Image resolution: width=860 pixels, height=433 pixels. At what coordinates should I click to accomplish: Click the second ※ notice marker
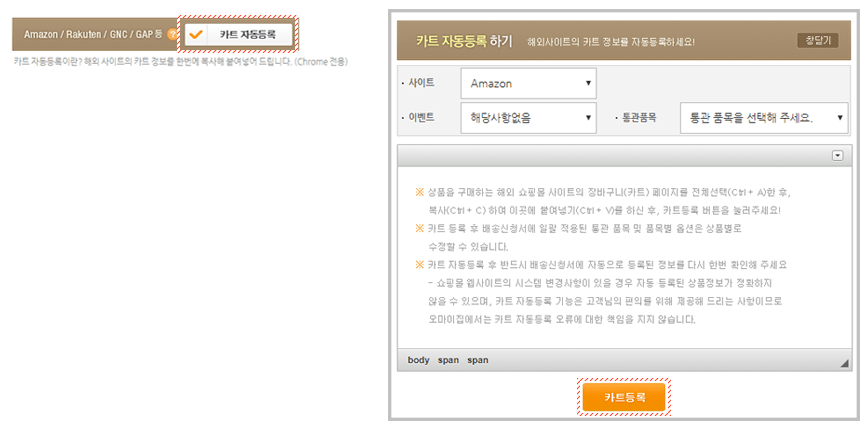(x=419, y=228)
